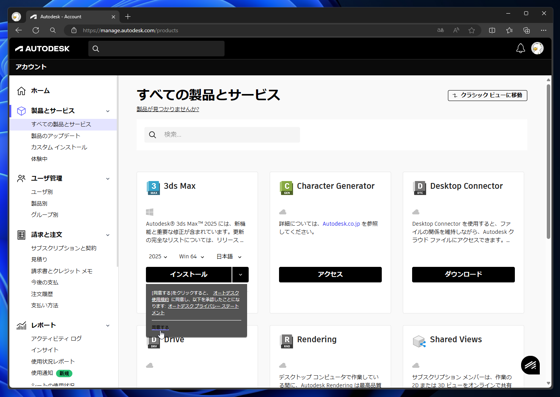The image size is (560, 397).
Task: Open 製品のアップデート in sidebar
Action: (55, 136)
